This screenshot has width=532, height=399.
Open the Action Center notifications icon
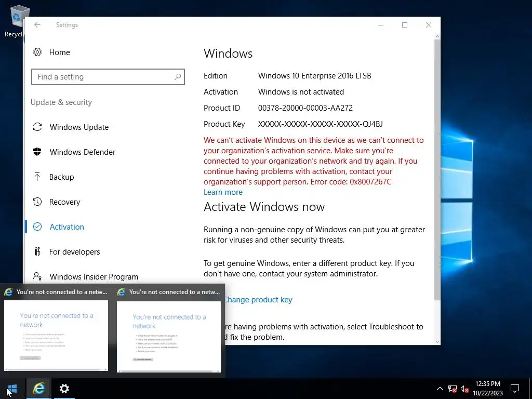coord(515,389)
